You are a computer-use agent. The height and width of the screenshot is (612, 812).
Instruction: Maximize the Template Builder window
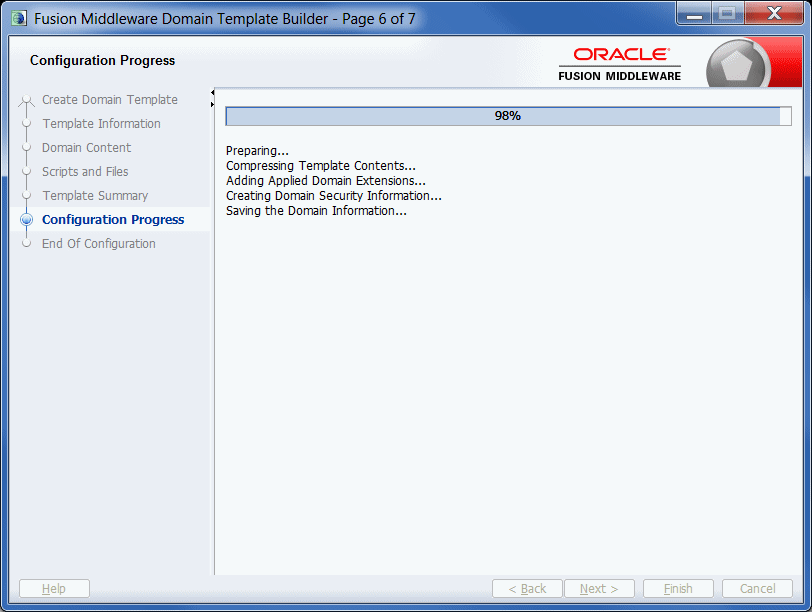click(x=728, y=13)
